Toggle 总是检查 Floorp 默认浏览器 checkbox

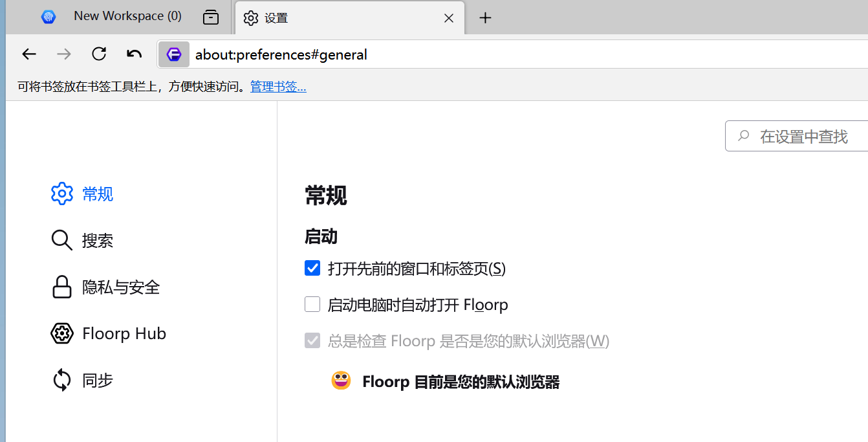[x=312, y=340]
